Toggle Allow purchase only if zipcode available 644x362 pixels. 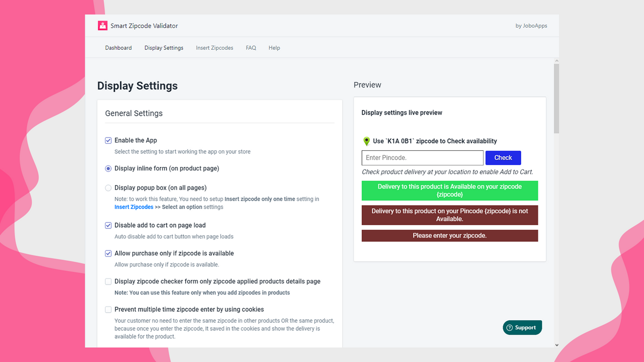click(x=108, y=254)
